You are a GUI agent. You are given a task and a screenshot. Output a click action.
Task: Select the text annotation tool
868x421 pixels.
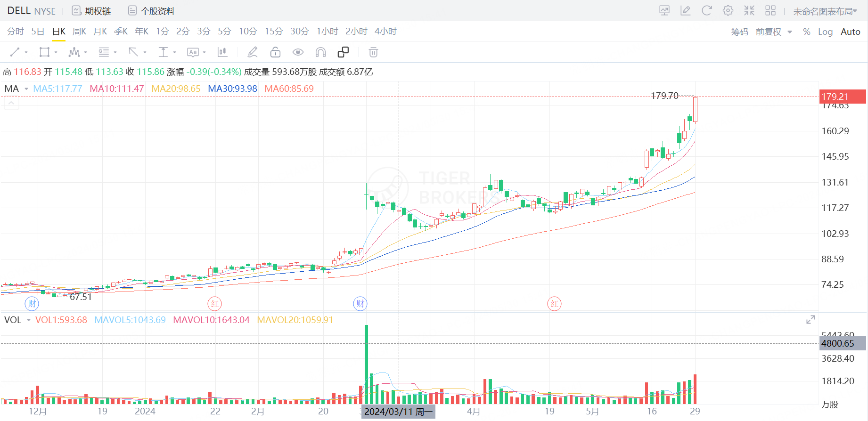193,52
